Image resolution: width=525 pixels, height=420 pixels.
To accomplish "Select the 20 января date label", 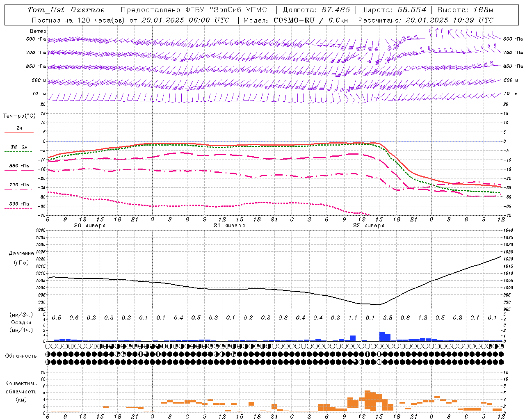I will coord(89,226).
